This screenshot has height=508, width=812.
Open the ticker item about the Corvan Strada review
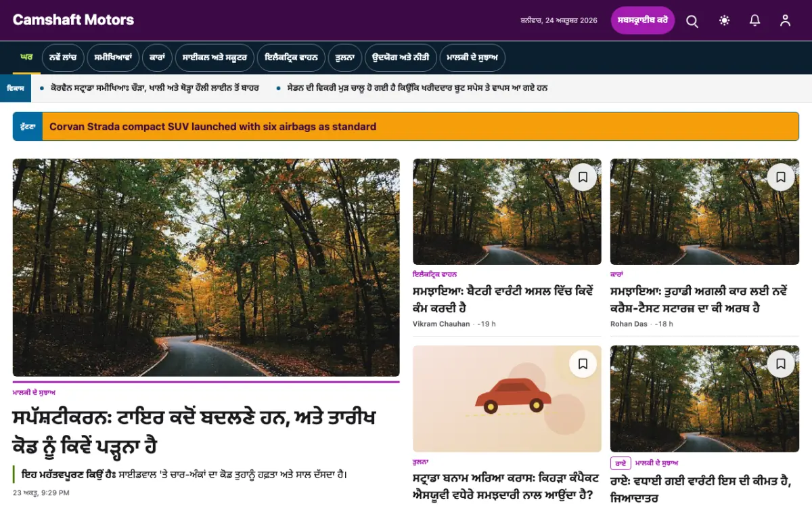pos(155,88)
